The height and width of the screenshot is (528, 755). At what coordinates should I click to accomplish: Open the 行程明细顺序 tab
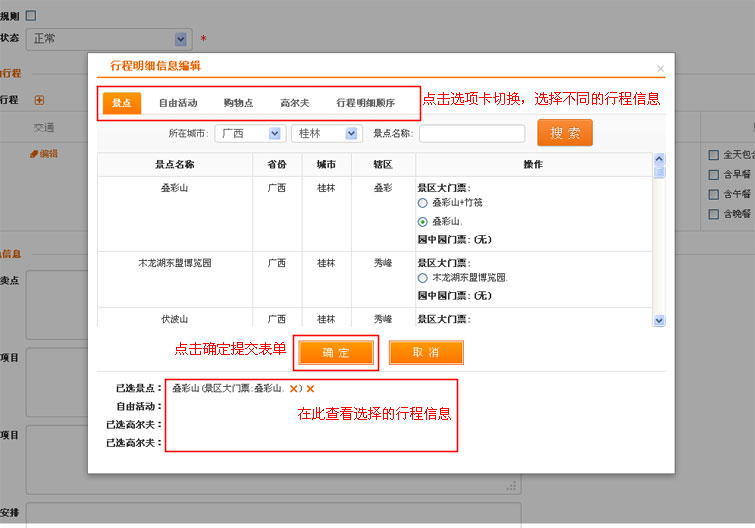(365, 103)
